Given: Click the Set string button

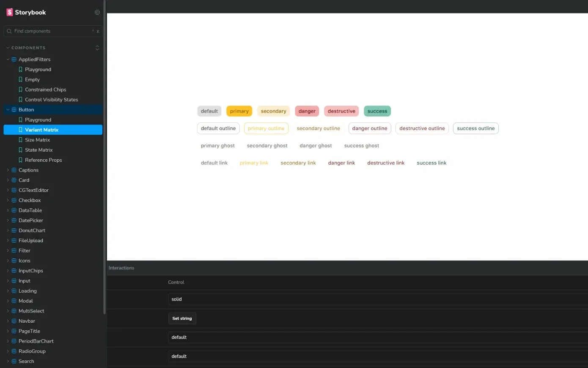Looking at the screenshot, I should click(182, 318).
